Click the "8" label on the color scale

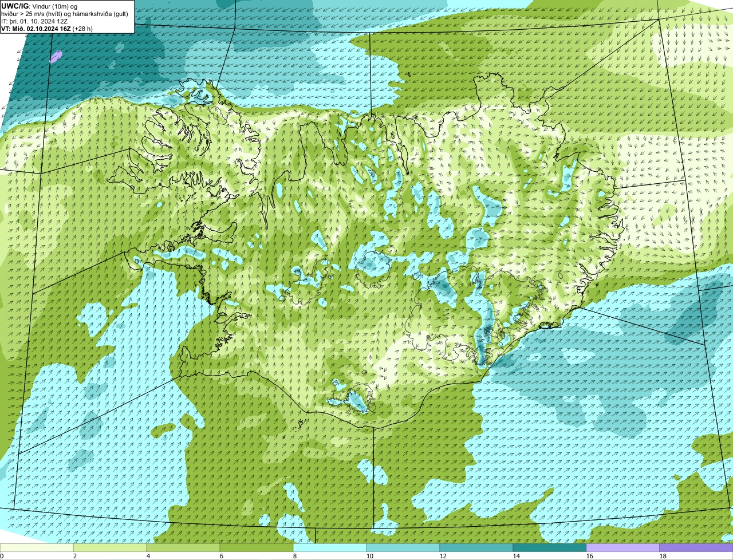[x=295, y=556]
